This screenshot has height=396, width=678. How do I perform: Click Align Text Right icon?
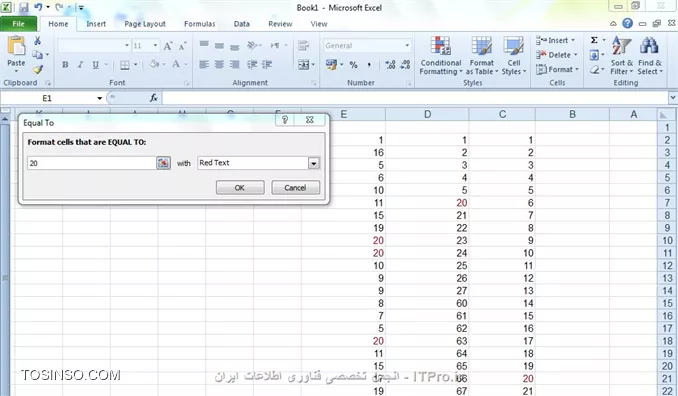point(235,65)
